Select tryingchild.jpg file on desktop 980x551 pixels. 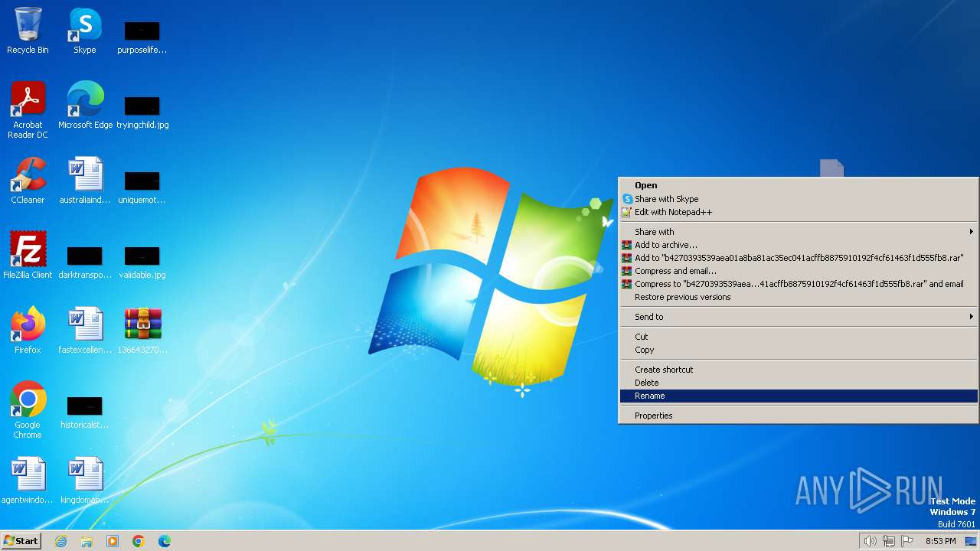click(x=142, y=112)
